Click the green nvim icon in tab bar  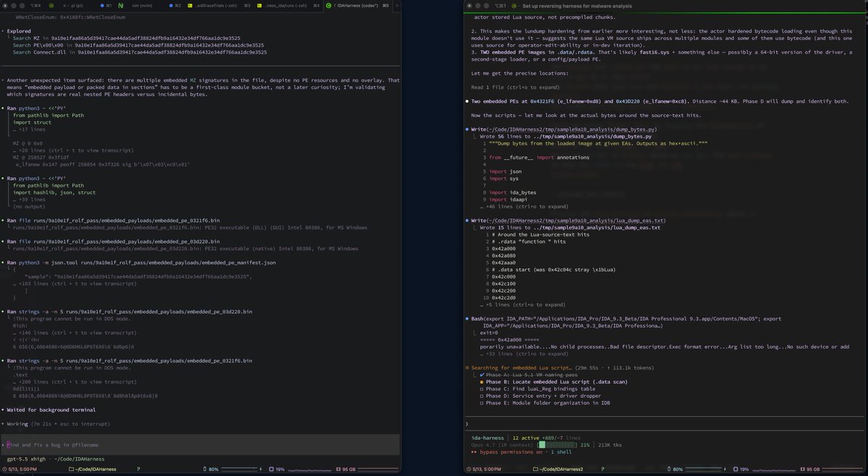pyautogui.click(x=122, y=5)
